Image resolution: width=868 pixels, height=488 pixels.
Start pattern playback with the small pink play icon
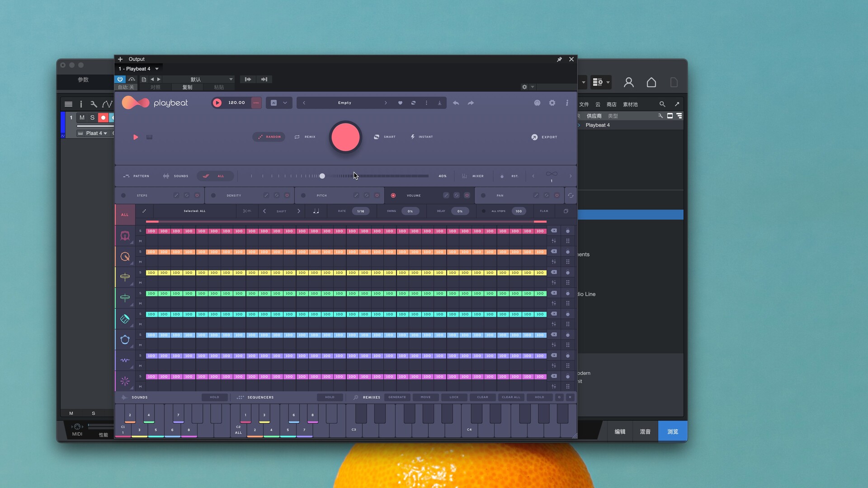[x=136, y=137]
